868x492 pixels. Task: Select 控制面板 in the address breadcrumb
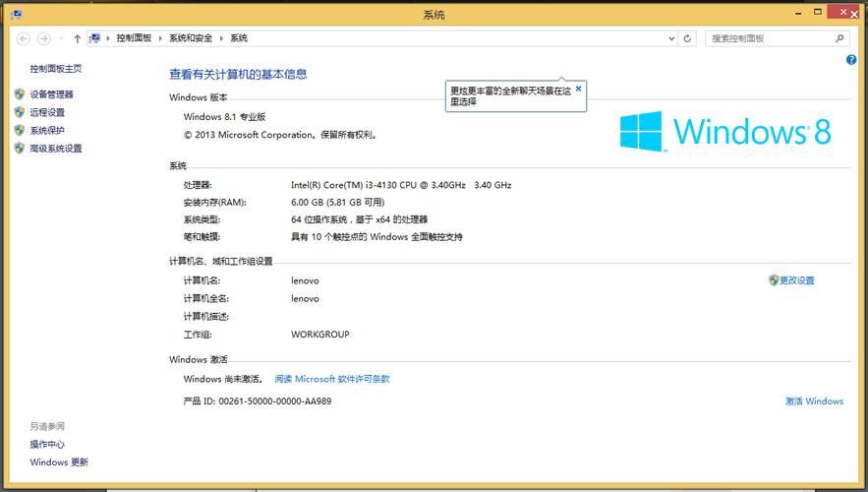point(134,38)
